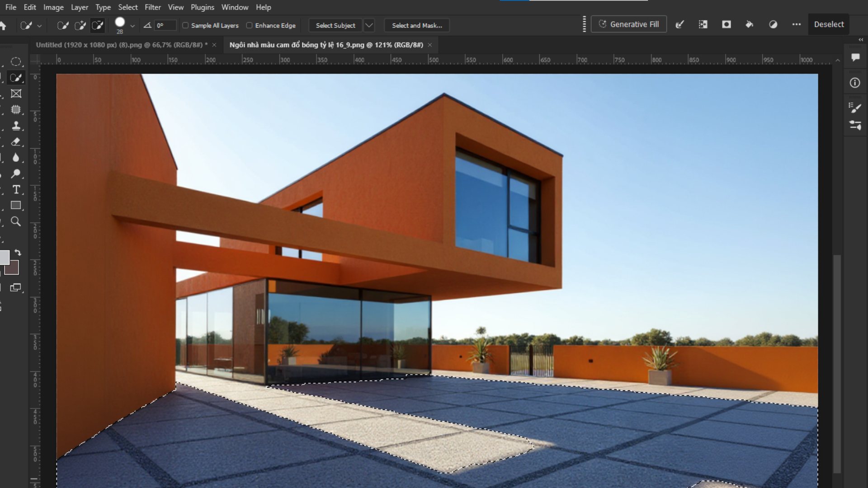This screenshot has height=488, width=868.
Task: Click New Selection mode icon
Action: click(63, 25)
